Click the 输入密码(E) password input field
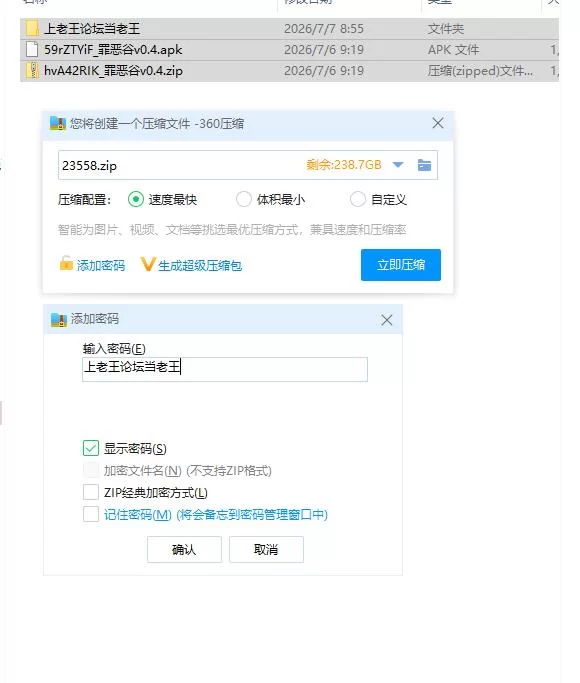 click(x=225, y=369)
